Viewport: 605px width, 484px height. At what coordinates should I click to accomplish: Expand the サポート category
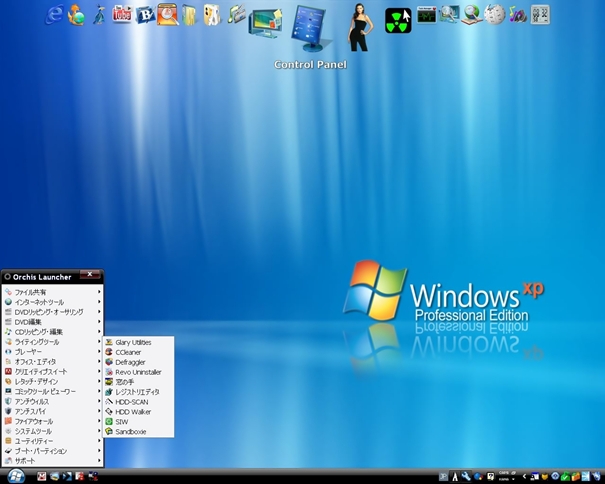(52, 461)
